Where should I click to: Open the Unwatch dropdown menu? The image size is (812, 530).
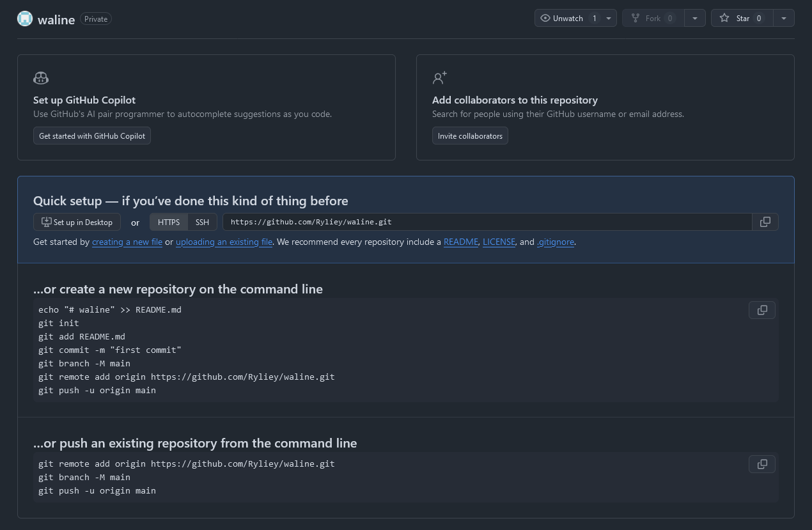coord(608,18)
